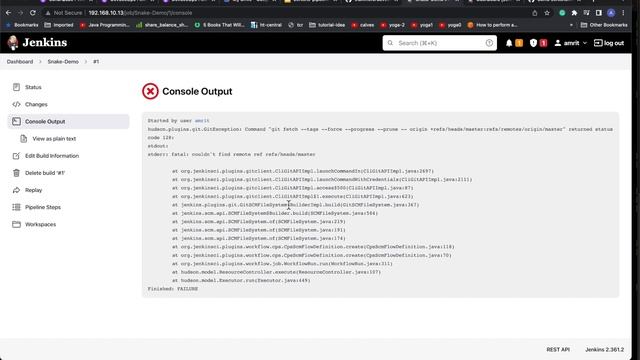Open the browser extensions puzzle icon

click(x=574, y=13)
